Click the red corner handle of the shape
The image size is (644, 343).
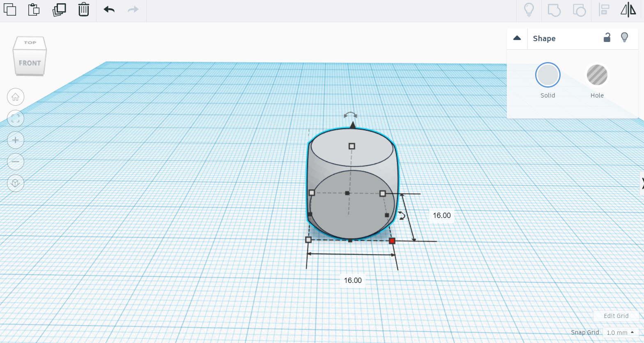point(392,241)
